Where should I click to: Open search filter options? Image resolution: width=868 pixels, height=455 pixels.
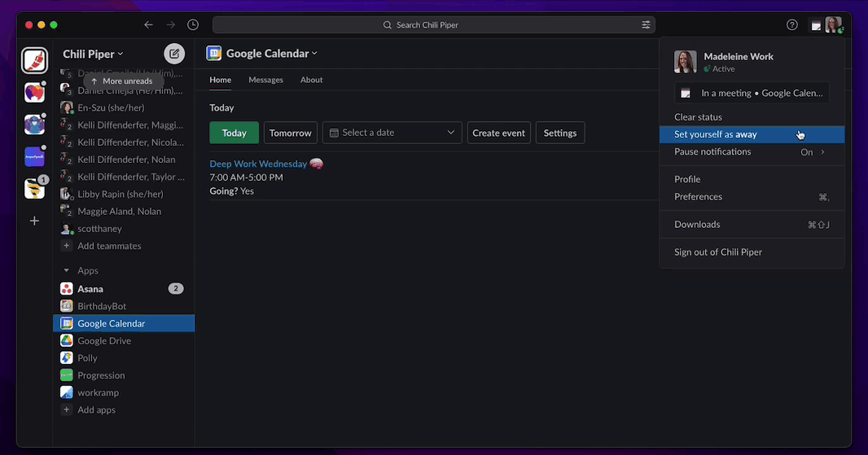pos(646,25)
